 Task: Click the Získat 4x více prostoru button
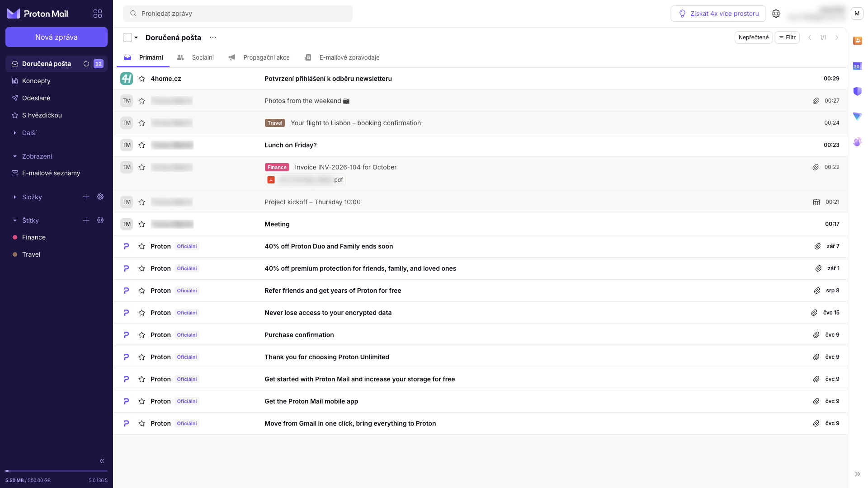point(718,14)
